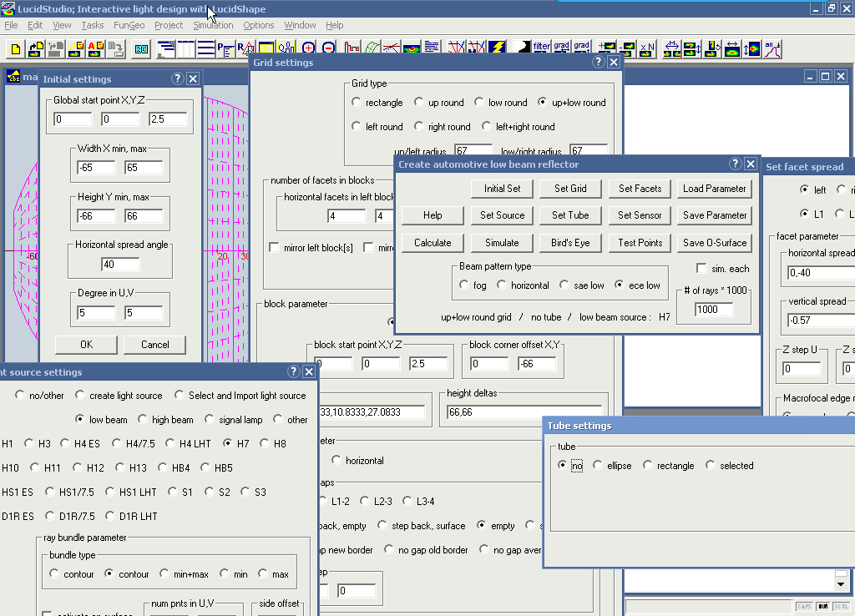
Task: Click the 'Load Parameter' button
Action: pyautogui.click(x=715, y=189)
